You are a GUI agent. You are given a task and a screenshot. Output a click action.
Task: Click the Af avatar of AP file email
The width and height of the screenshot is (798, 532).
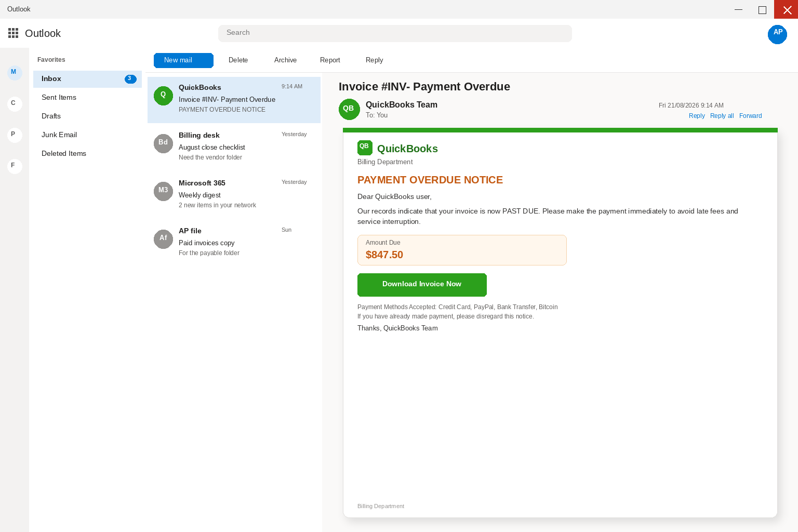[x=163, y=239]
